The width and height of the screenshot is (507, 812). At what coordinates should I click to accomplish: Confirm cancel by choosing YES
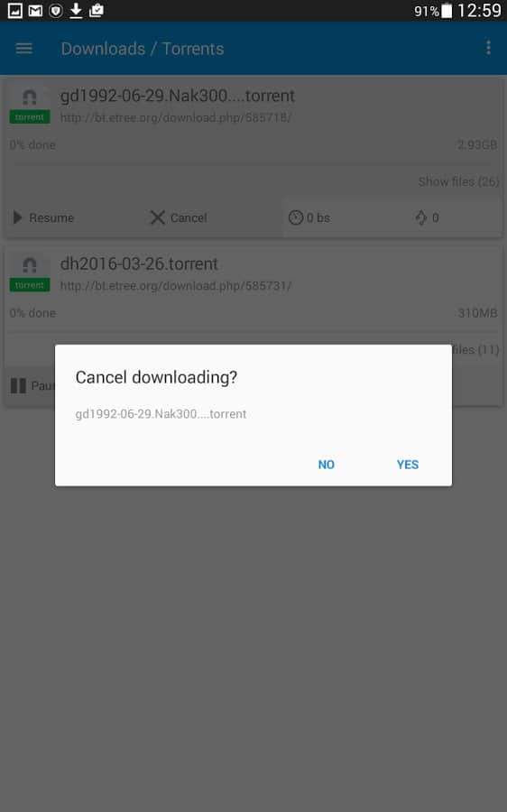[408, 465]
